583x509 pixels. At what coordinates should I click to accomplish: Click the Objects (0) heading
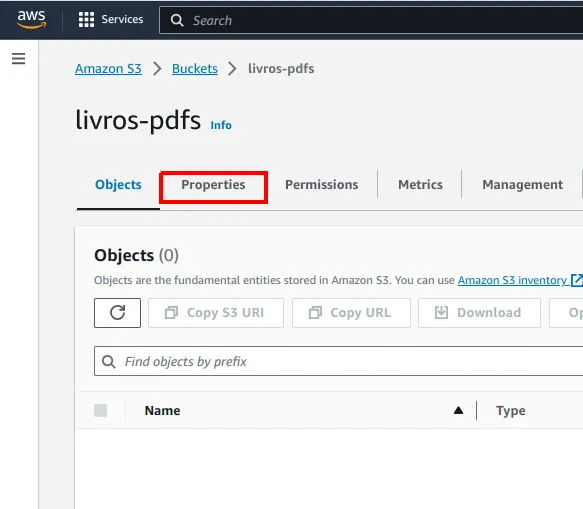coord(136,255)
